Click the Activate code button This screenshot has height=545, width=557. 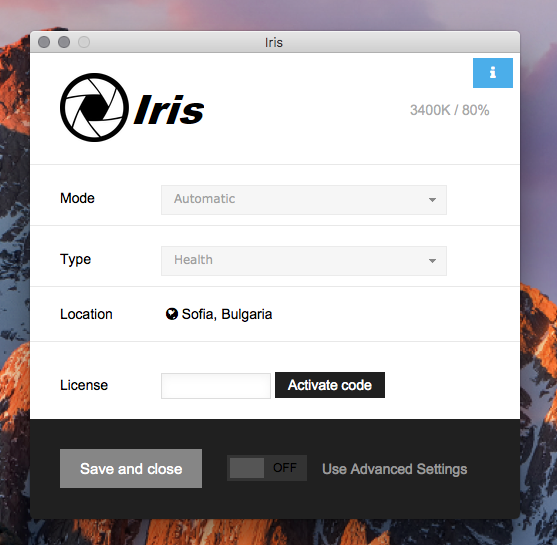[330, 385]
